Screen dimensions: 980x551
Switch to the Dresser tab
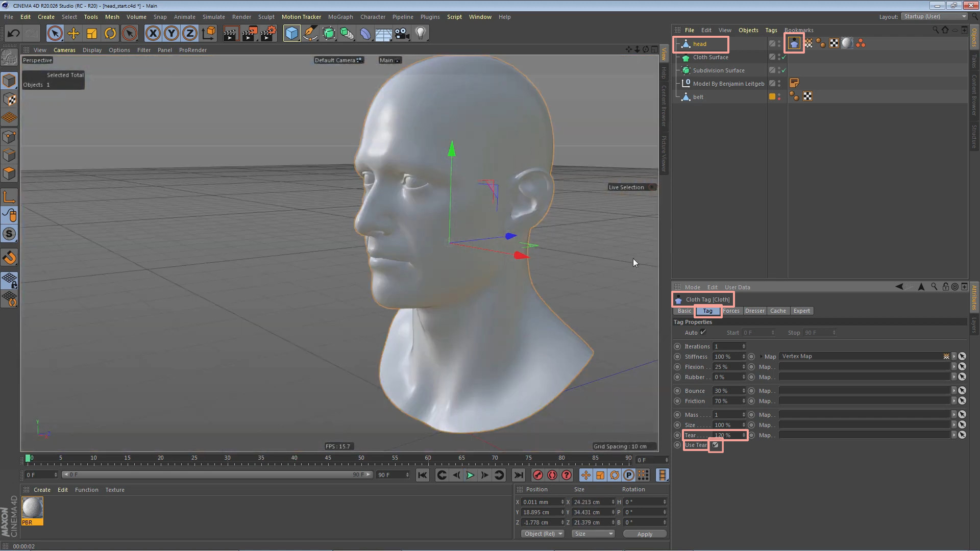[x=754, y=311]
